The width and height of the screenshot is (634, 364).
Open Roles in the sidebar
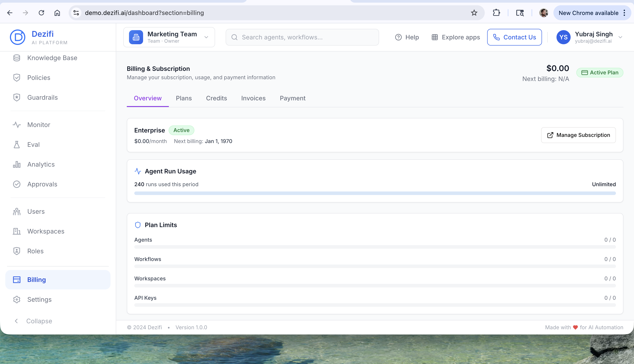coord(58,251)
